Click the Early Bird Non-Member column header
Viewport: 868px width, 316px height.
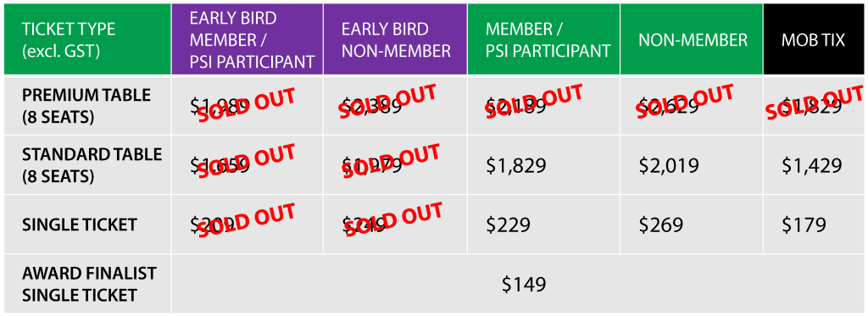coord(395,39)
